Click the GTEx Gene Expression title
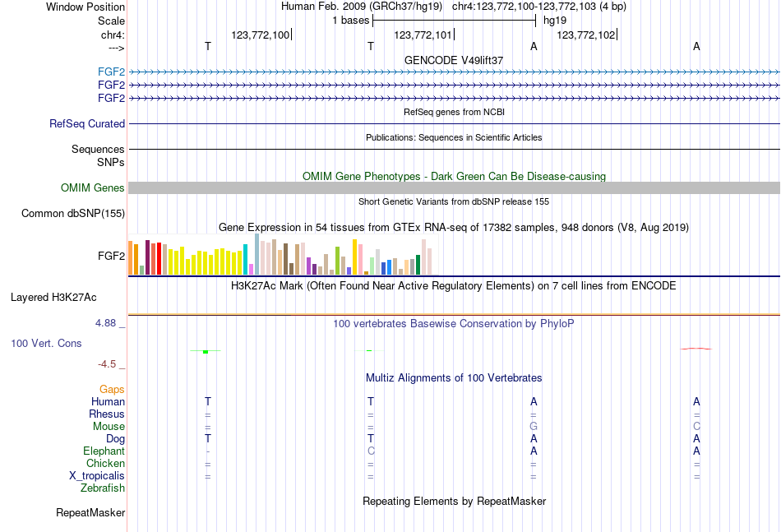The image size is (781, 532). (454, 228)
